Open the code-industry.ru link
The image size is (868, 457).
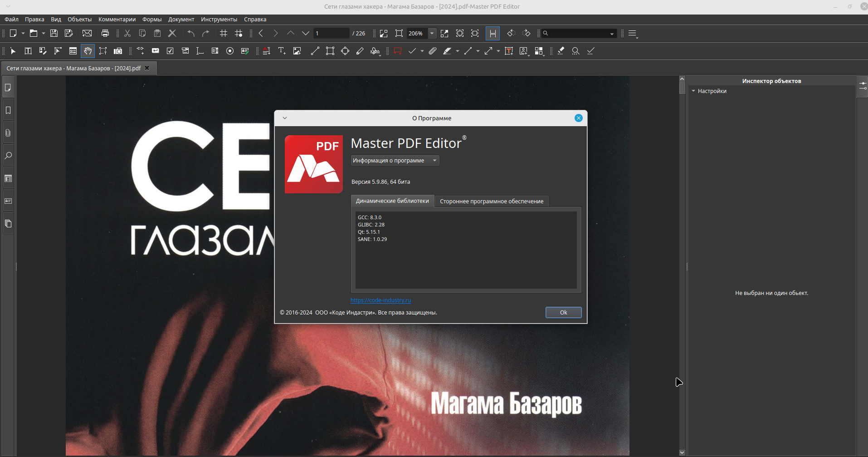tap(380, 300)
